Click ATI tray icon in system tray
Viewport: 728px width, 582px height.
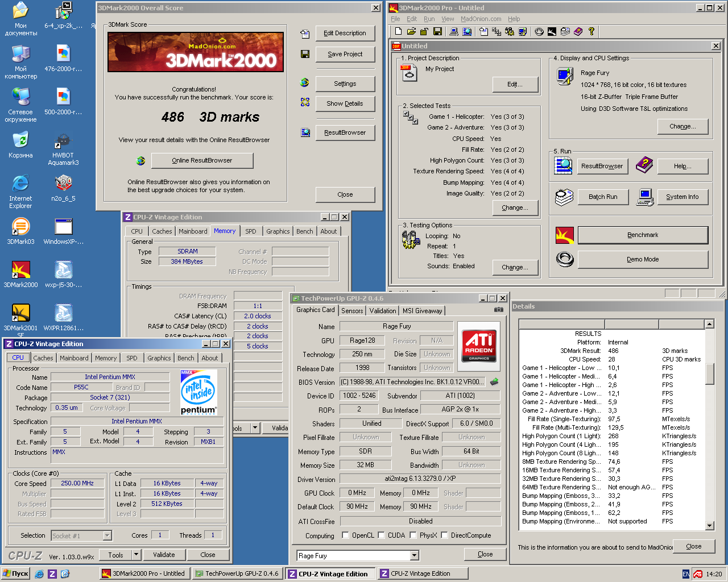coord(698,574)
